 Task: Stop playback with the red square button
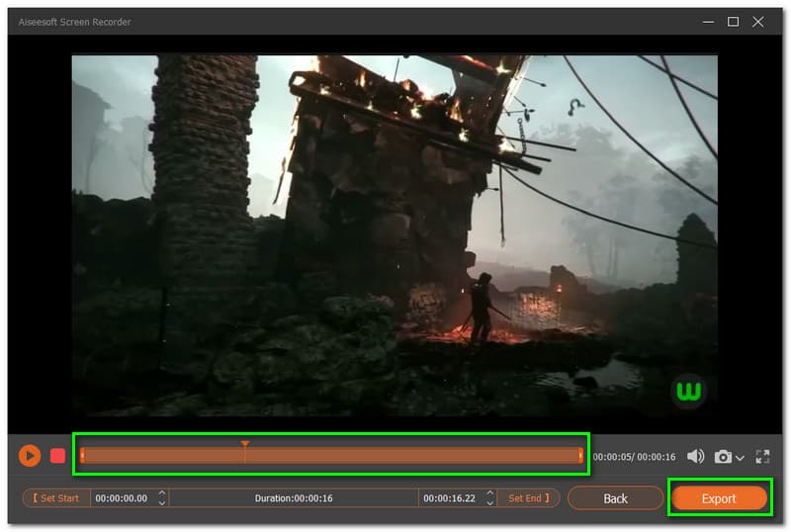(58, 456)
